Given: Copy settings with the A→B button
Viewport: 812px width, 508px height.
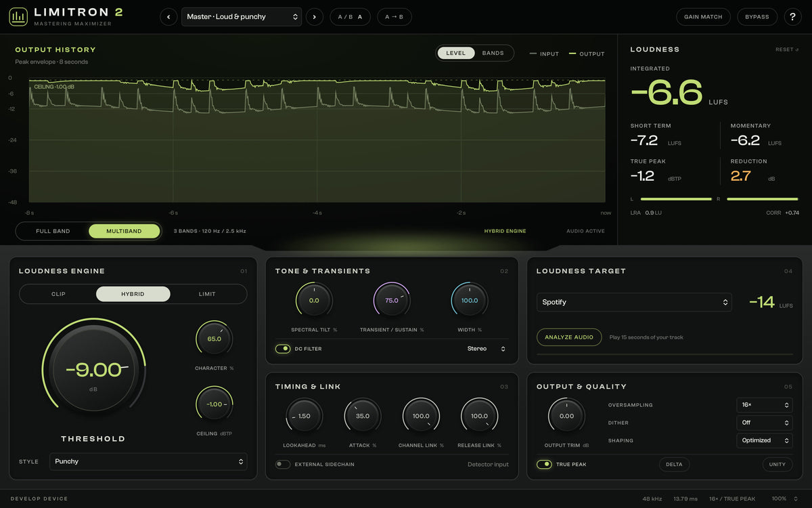Looking at the screenshot, I should pos(394,17).
